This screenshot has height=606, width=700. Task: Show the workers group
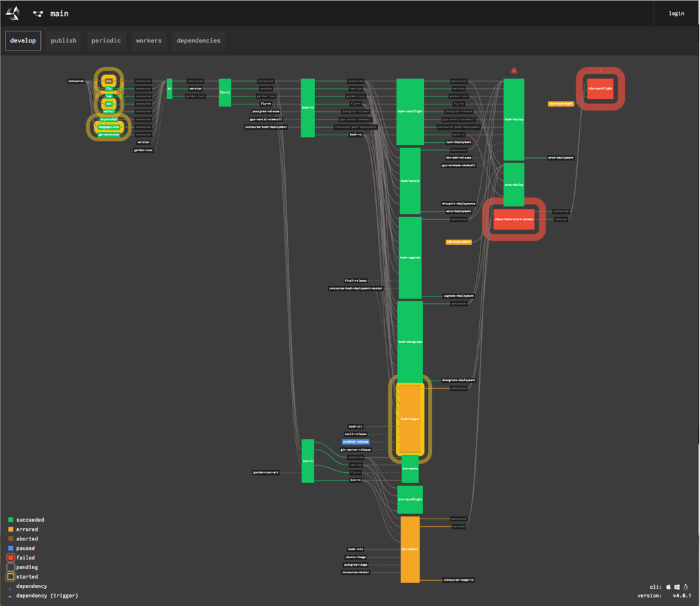pos(148,40)
